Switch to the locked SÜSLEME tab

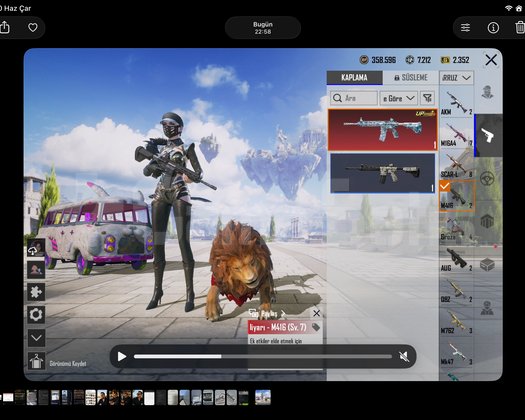click(x=411, y=78)
